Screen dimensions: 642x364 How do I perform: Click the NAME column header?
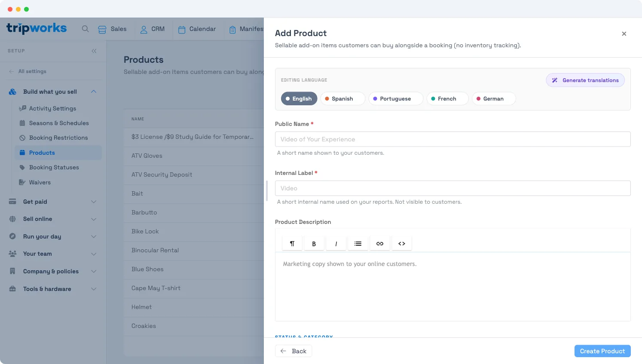(x=138, y=119)
